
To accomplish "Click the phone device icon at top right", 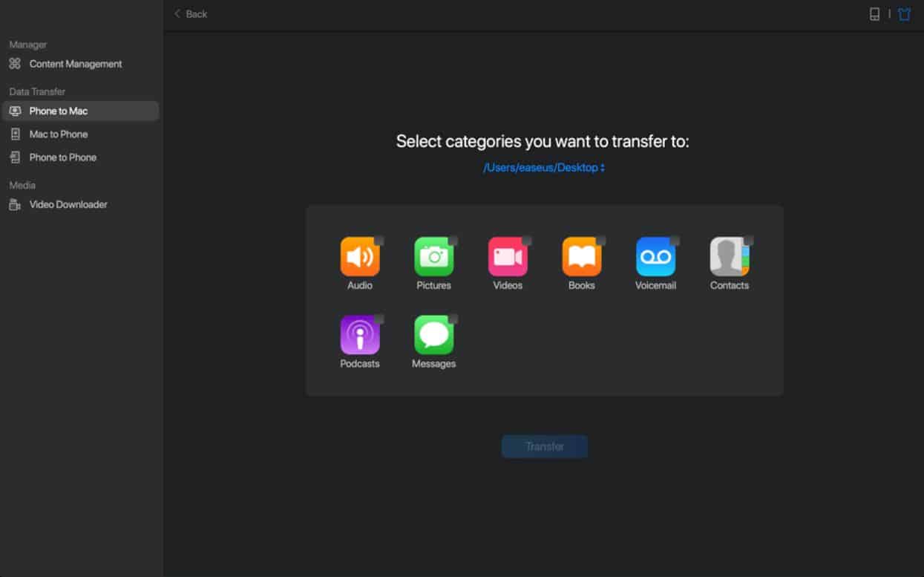I will coord(874,14).
